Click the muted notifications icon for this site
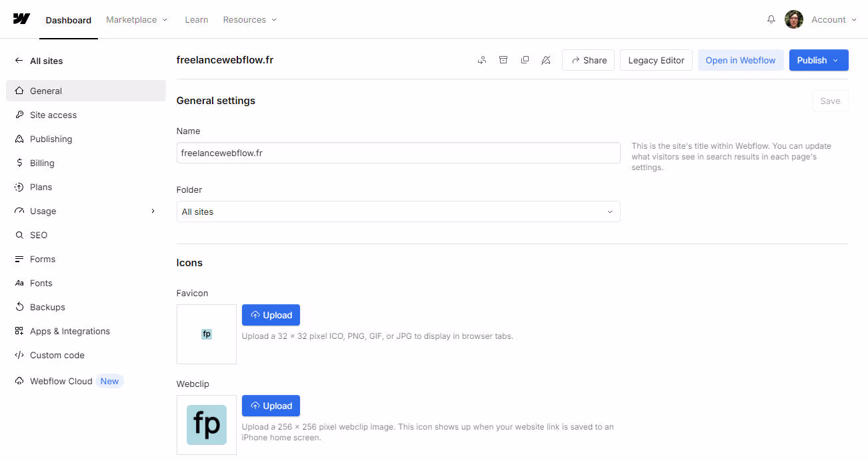 click(x=546, y=60)
